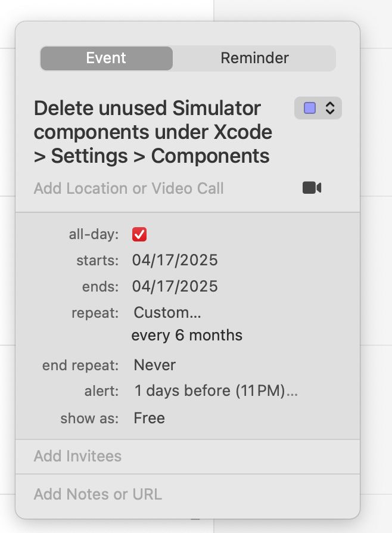
Task: Click the video call camera icon
Action: pos(312,188)
